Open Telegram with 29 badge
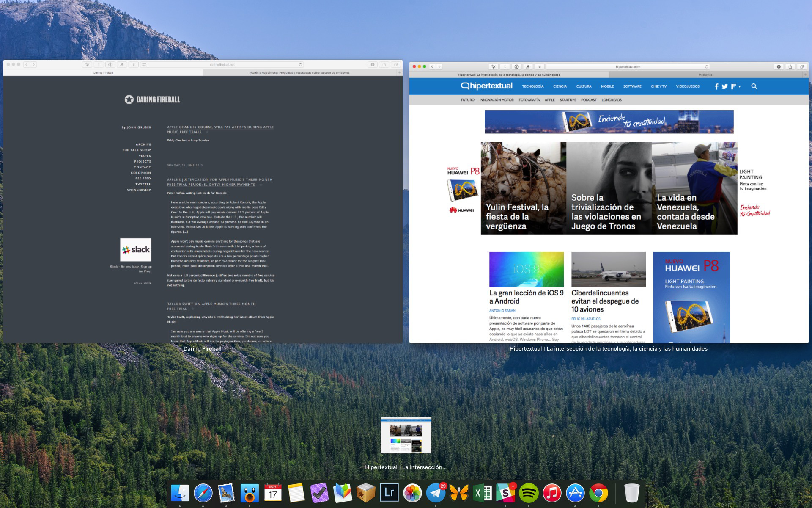The image size is (812, 508). coord(436,493)
